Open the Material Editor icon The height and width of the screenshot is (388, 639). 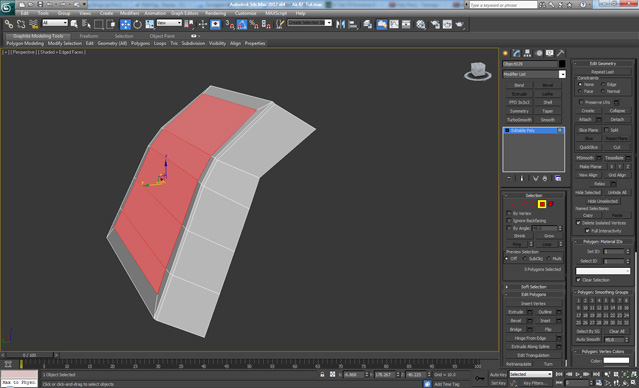tap(421, 24)
